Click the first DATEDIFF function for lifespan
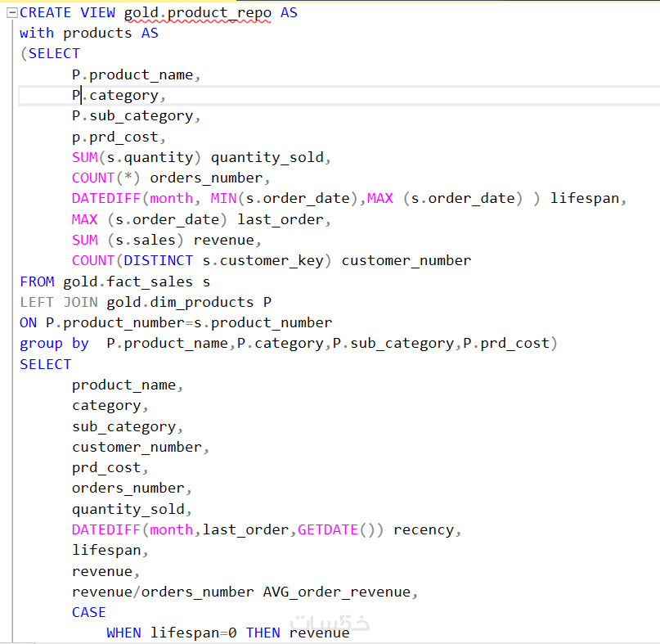The height and width of the screenshot is (644, 660). pos(106,198)
